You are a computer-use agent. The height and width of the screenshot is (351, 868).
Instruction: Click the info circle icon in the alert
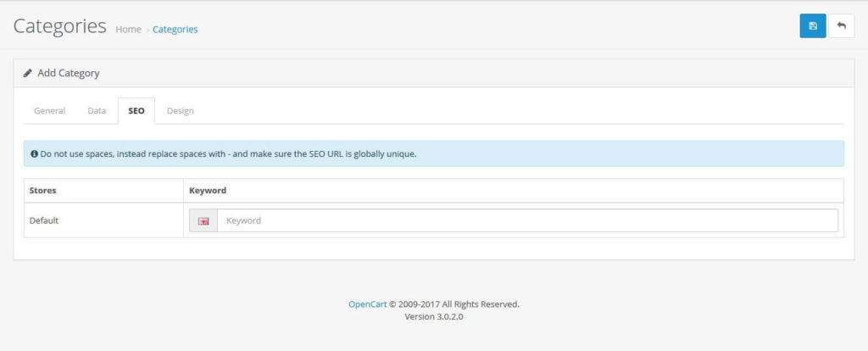pos(34,154)
